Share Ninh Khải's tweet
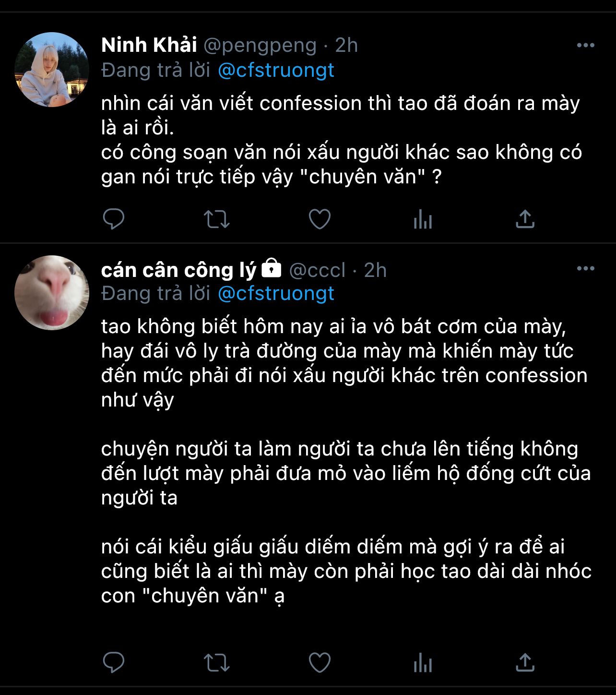The width and height of the screenshot is (616, 695). [525, 219]
